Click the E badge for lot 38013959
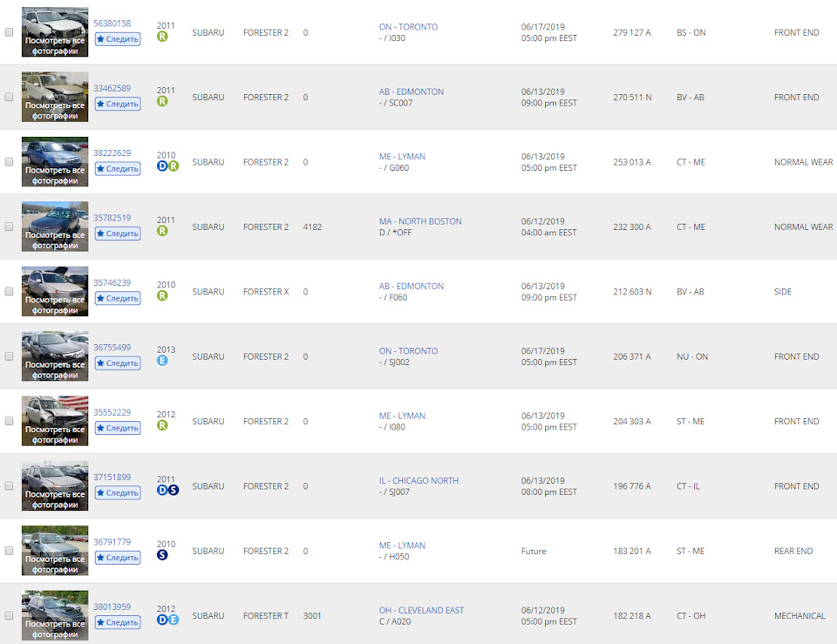Viewport: 837px width, 644px height. (174, 620)
